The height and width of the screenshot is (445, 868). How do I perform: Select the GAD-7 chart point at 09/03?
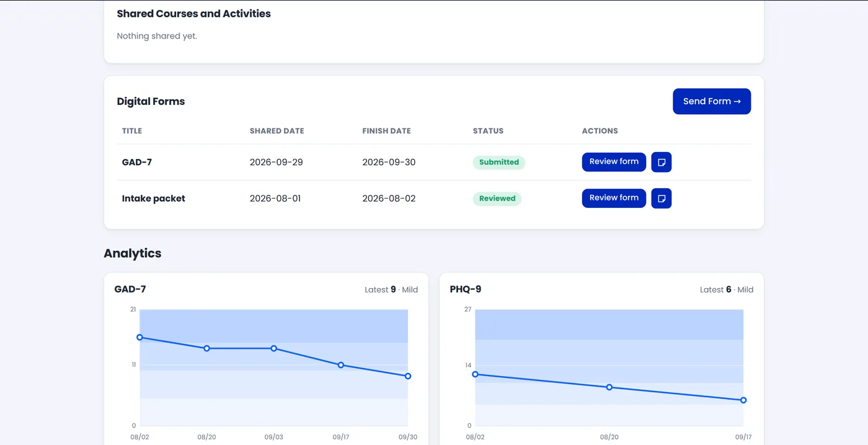273,349
